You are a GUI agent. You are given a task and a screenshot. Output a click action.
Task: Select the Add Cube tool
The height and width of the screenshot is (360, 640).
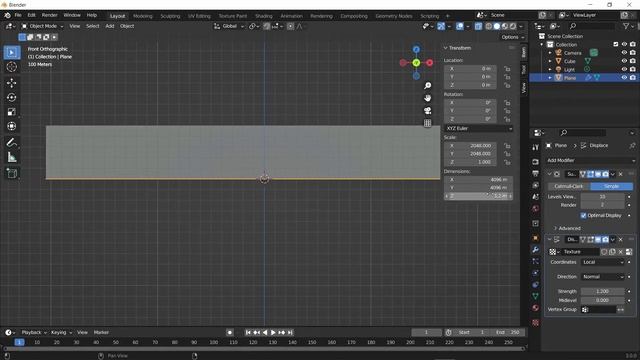11,173
